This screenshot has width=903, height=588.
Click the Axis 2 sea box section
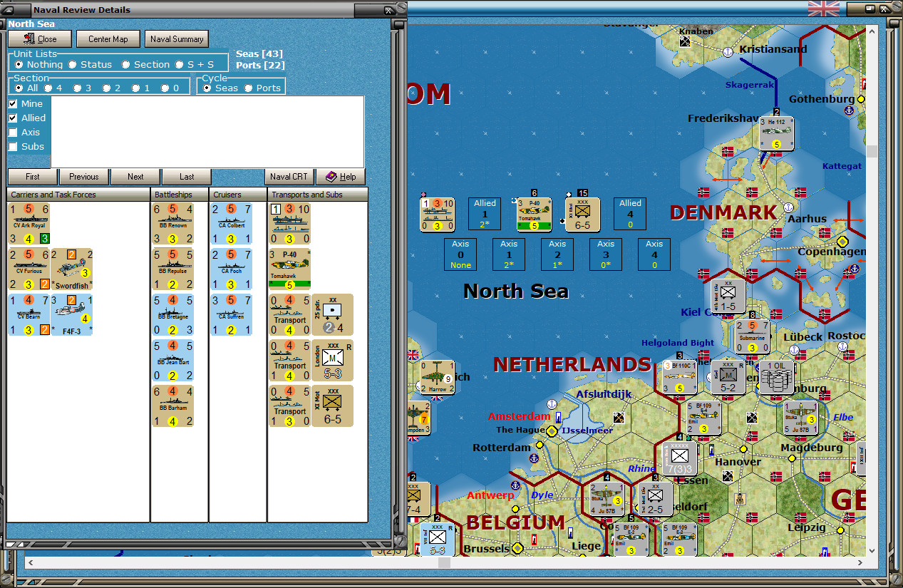557,254
